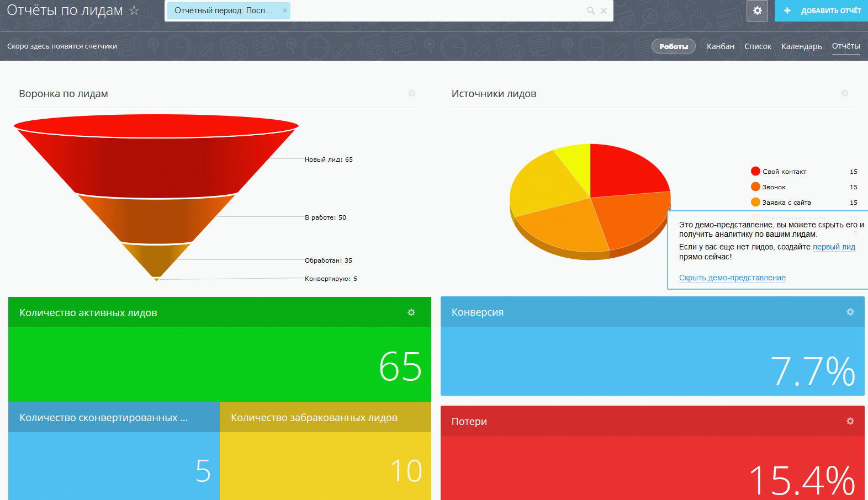
Task: Click the первый лид link
Action: (x=834, y=247)
